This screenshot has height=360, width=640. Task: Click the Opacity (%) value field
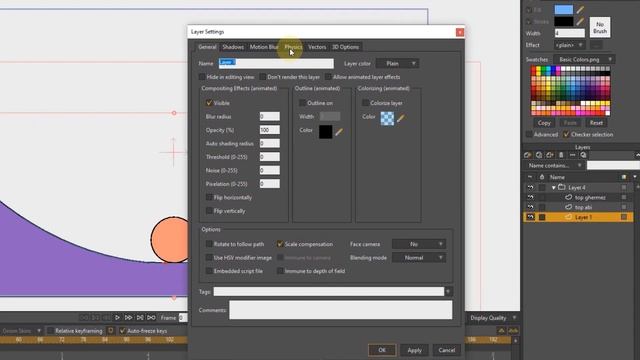[x=270, y=130]
